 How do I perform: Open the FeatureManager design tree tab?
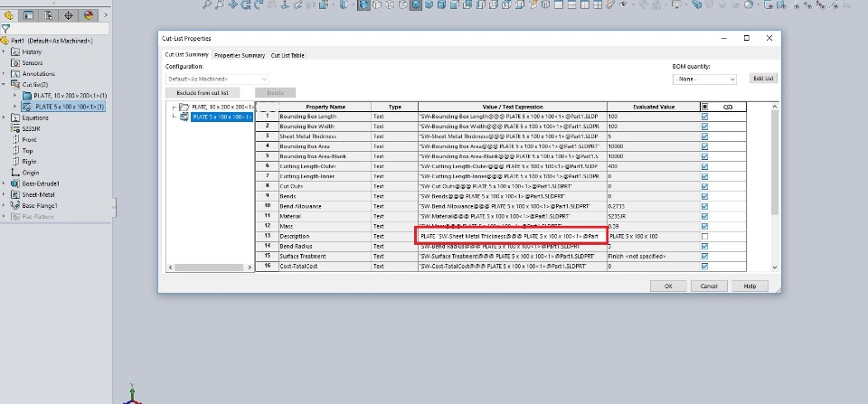(8, 15)
